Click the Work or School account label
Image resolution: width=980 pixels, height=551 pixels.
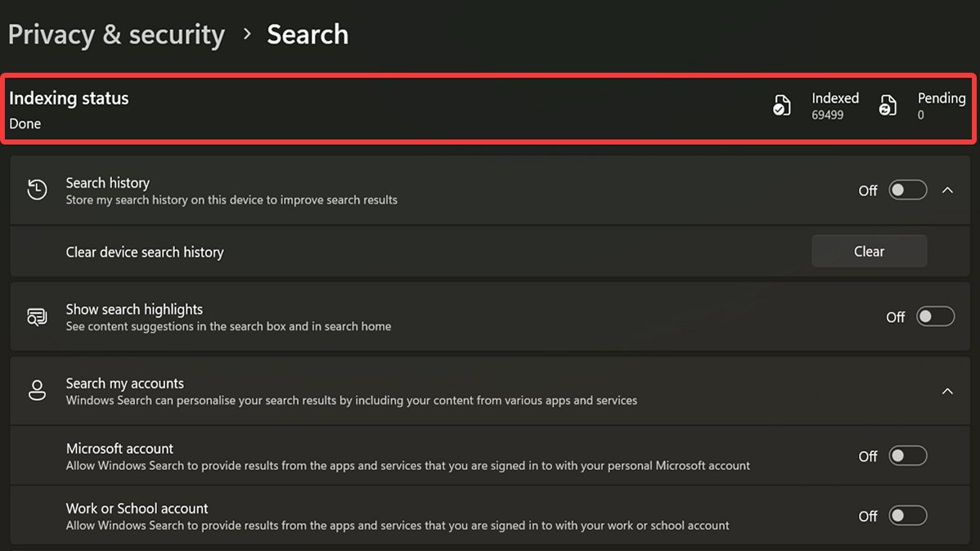[137, 508]
